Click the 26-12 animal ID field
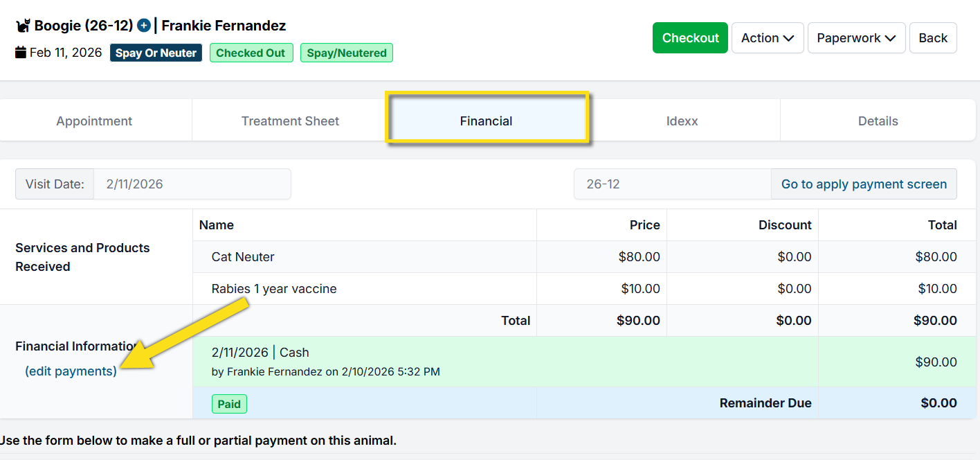Image resolution: width=980 pixels, height=460 pixels. tap(672, 184)
